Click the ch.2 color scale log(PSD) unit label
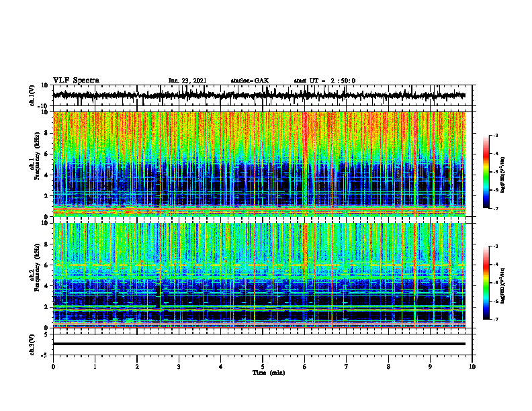532x411 pixels. tap(503, 285)
